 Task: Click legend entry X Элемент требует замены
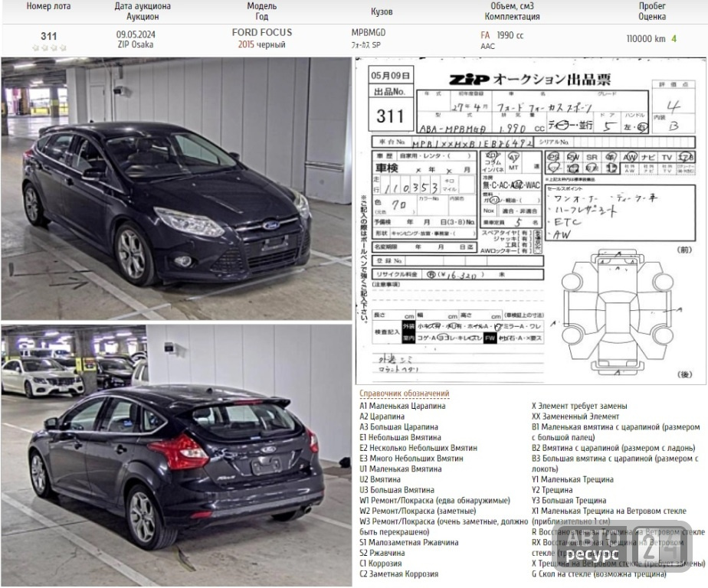[579, 406]
